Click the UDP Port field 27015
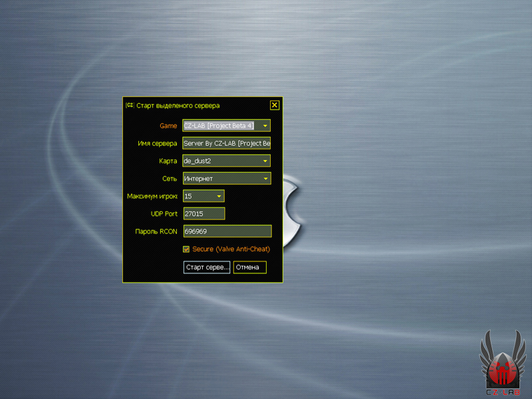532x399 pixels. pos(204,213)
